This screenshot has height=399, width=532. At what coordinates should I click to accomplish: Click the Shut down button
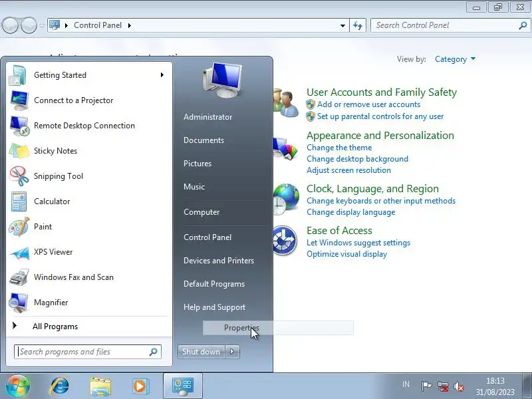click(201, 352)
